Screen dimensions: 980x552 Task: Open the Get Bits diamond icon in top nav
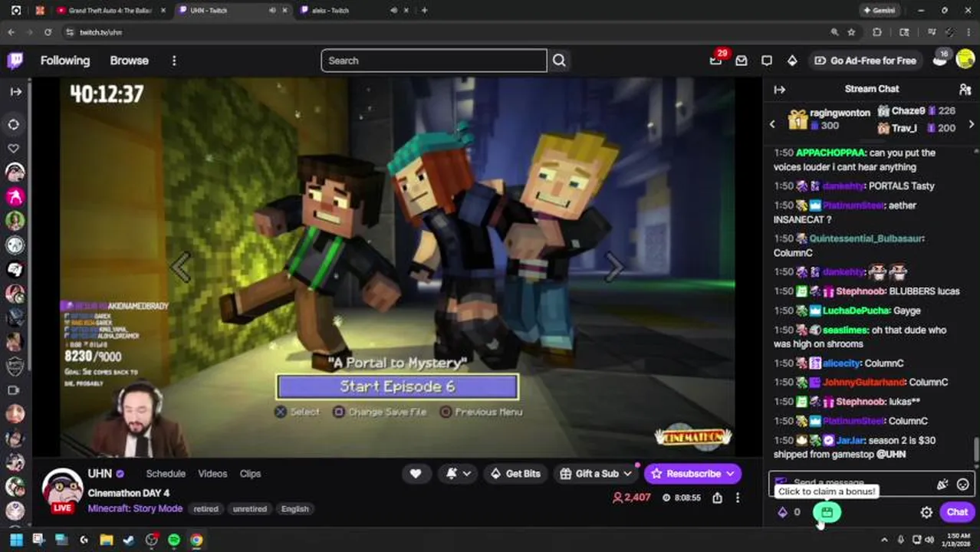click(x=792, y=61)
